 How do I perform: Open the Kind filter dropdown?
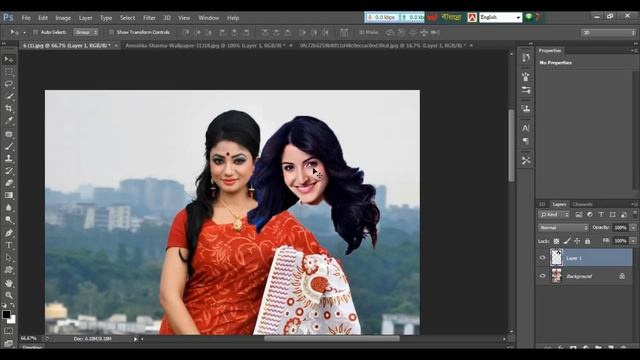click(x=554, y=214)
